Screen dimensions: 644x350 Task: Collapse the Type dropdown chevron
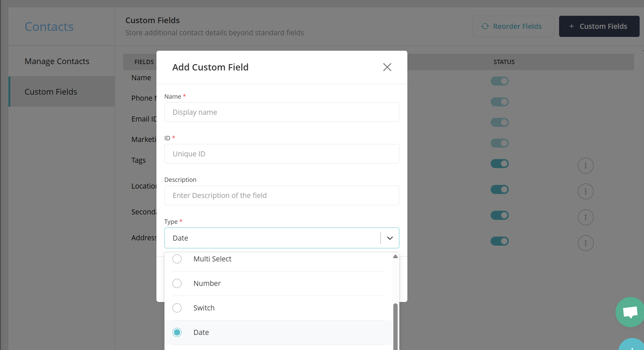pos(390,238)
